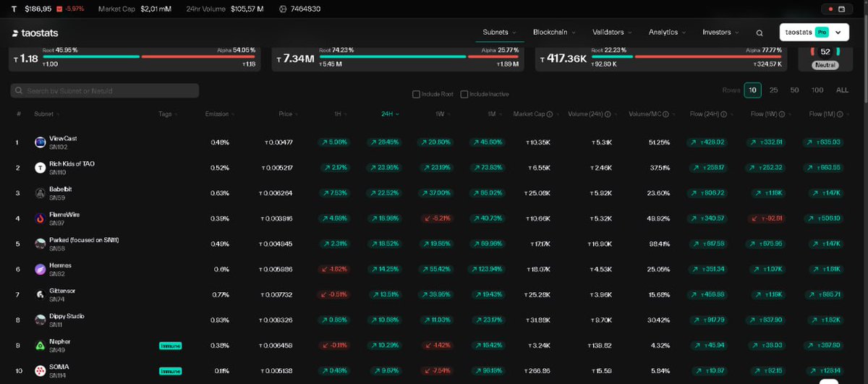This screenshot has height=384, width=868.
Task: Show ALL rows
Action: tap(842, 90)
